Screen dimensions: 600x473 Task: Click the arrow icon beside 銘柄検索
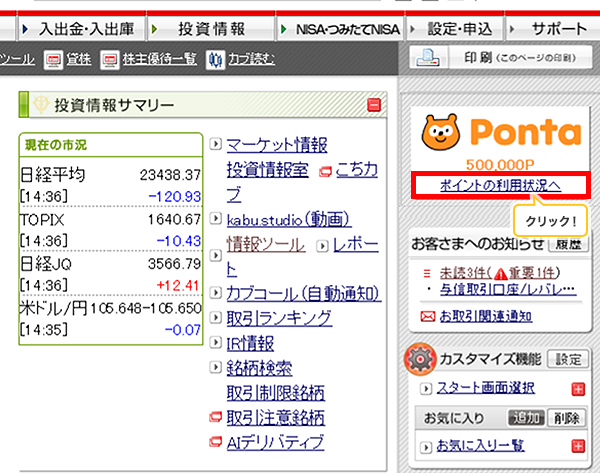coord(216,367)
